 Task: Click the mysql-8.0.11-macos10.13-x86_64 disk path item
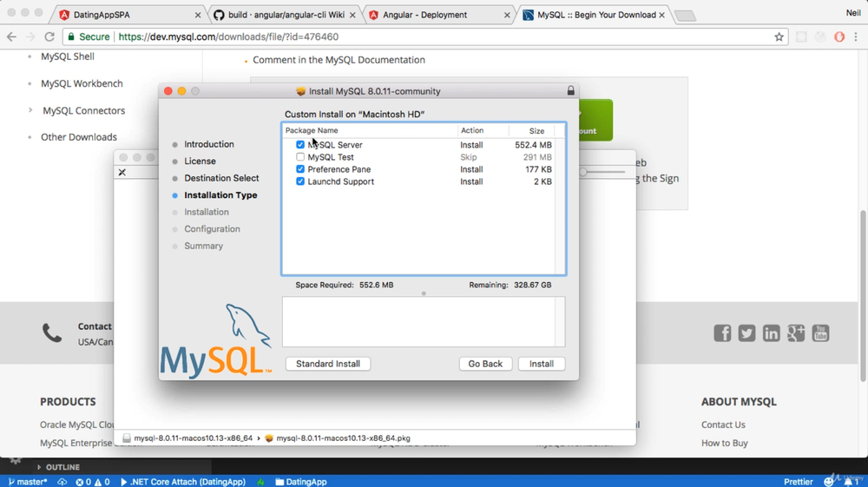click(187, 438)
